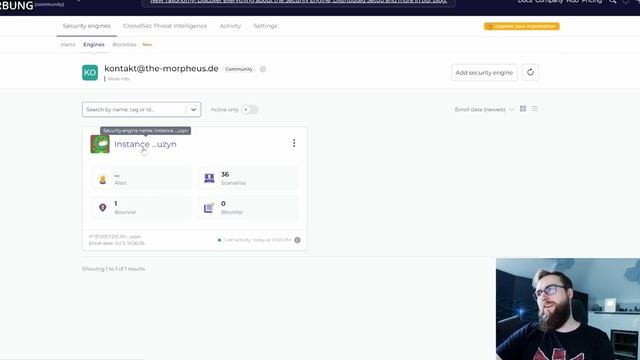Click the frog engine avatar icon

point(100,144)
